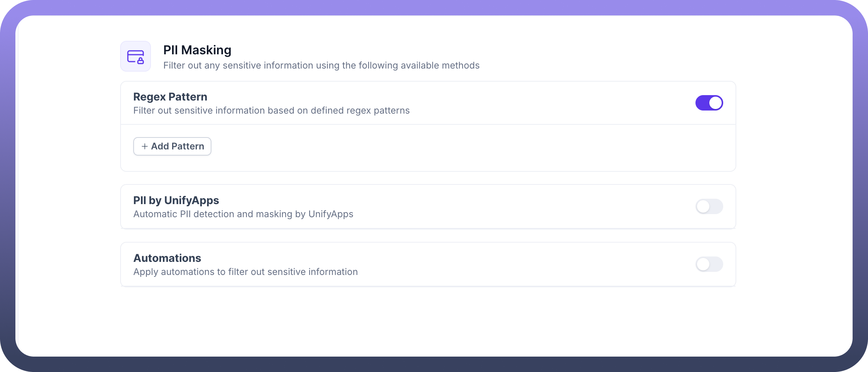Click 'Automatic PII detection and masking' description
The height and width of the screenshot is (372, 868).
coord(243,214)
